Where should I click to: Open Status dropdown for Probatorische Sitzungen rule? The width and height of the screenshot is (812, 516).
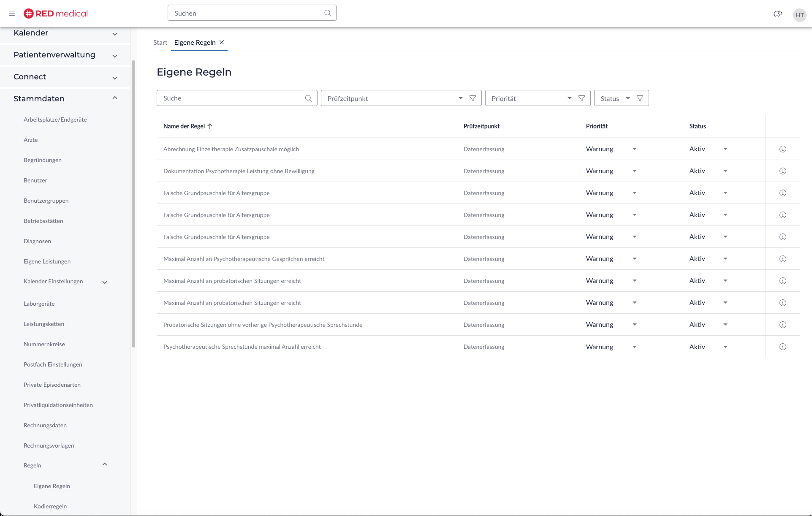click(725, 325)
